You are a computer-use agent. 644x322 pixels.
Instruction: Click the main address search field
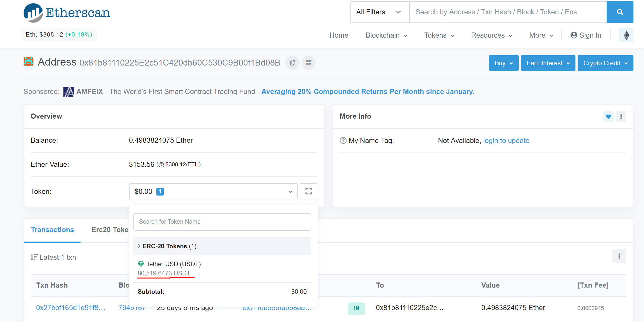(508, 12)
